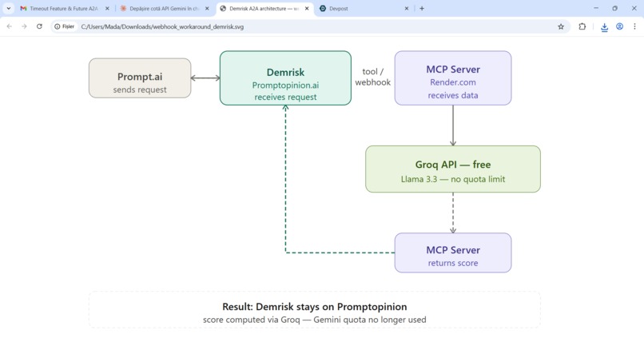This screenshot has width=644, height=342.
Task: Minimize the browser window
Action: point(596,8)
